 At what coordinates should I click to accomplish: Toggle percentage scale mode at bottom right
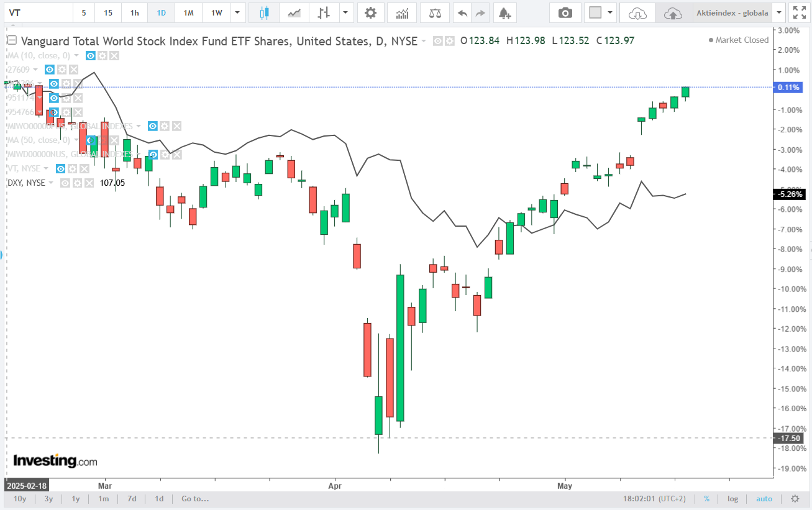click(706, 499)
